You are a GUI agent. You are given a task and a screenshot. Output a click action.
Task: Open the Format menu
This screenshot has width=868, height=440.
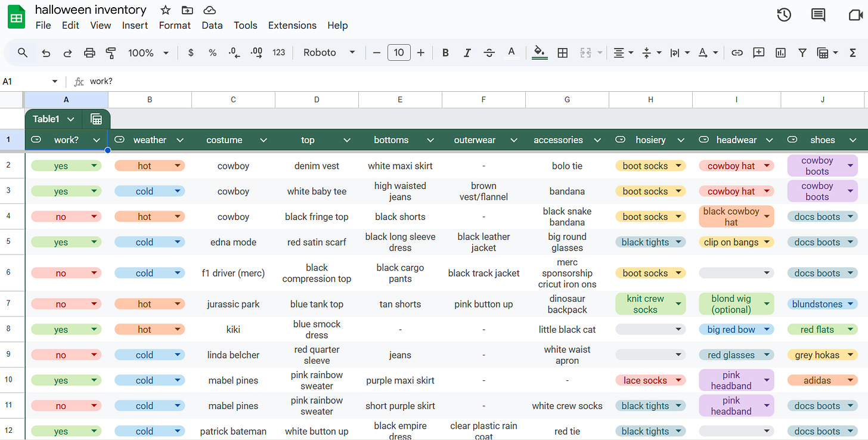(x=175, y=25)
